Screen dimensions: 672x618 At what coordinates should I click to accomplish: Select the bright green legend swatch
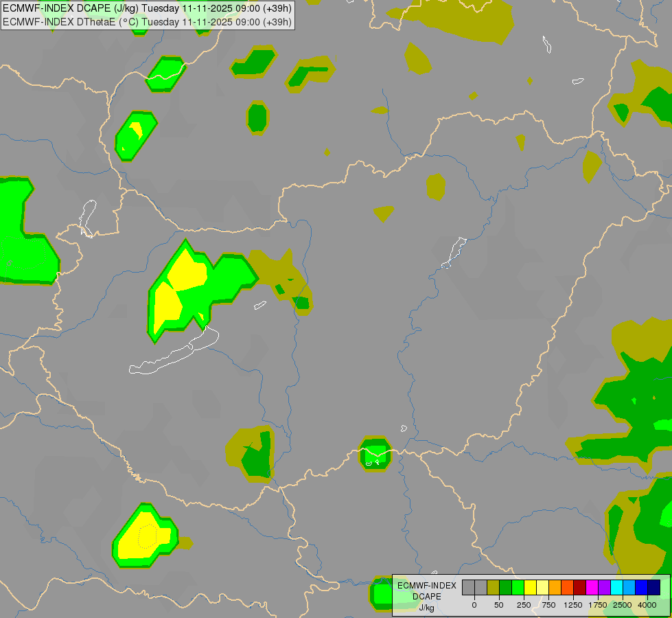pyautogui.click(x=518, y=588)
